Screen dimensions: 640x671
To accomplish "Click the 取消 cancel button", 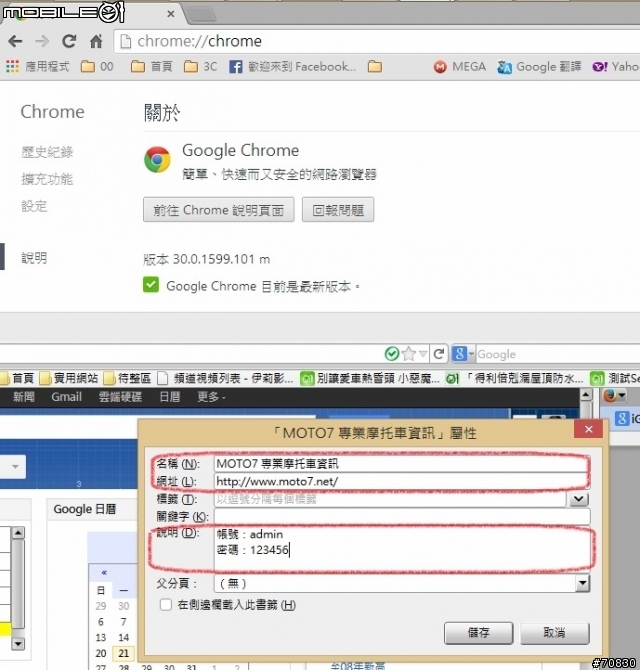I will click(x=554, y=632).
